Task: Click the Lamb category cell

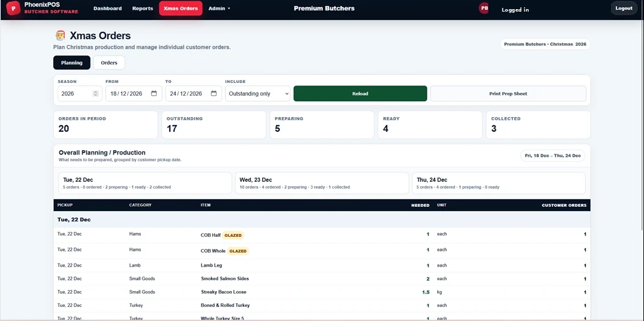Action: (x=135, y=265)
